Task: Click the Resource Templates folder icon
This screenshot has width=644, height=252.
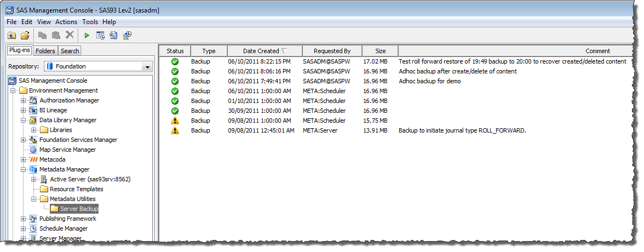Action: 44,189
